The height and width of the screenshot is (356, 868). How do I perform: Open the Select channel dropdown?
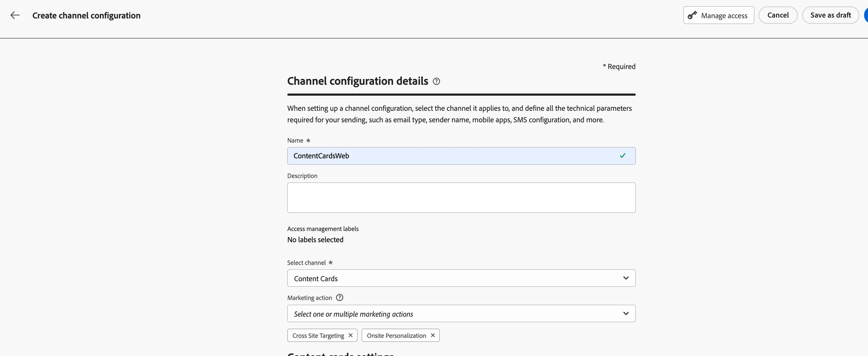[461, 278]
